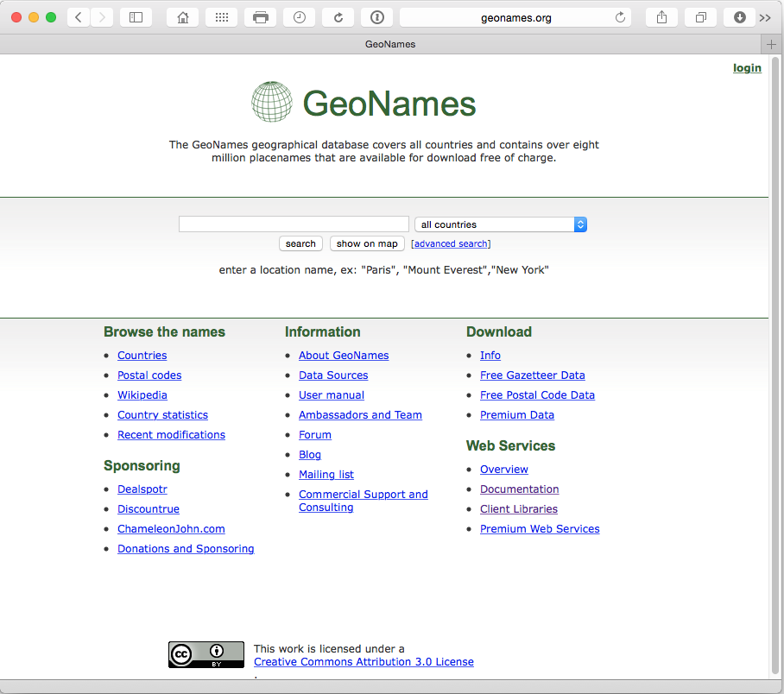
Task: Add a new tab with plus button
Action: 772,45
